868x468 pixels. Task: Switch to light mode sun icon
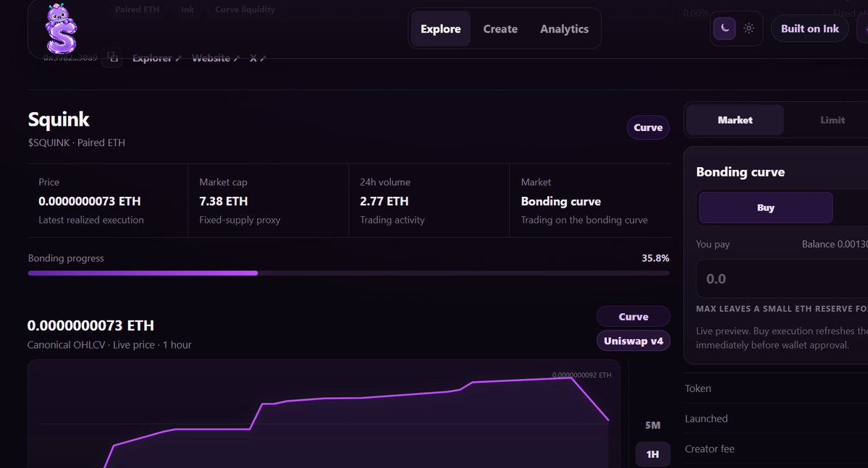coord(749,29)
